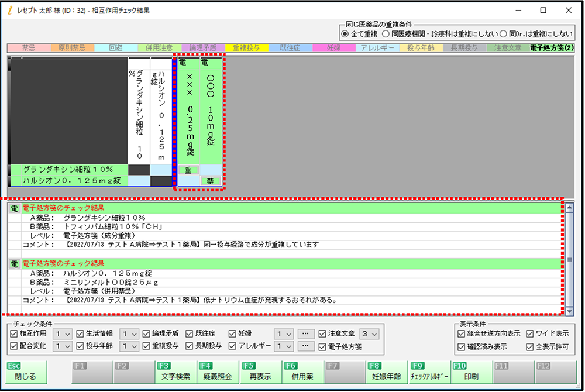Click 電 icon of second check result
The width and height of the screenshot is (585, 392).
coord(14,264)
